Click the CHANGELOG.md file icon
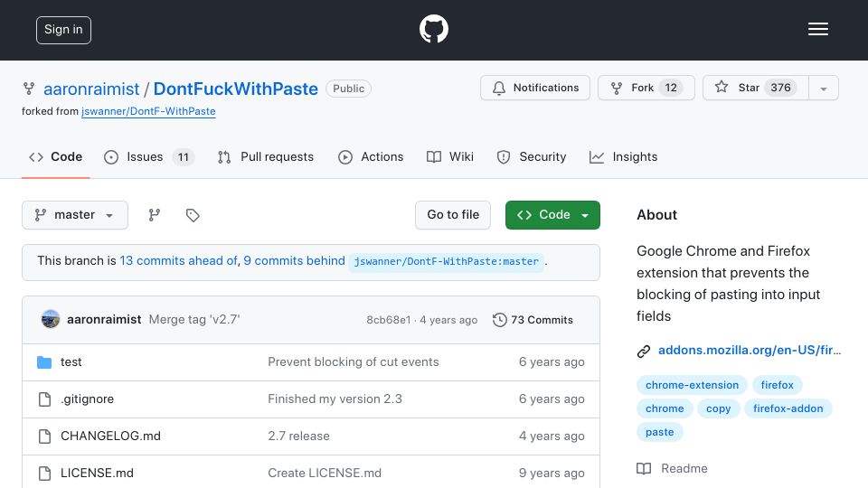868x488 pixels. [x=44, y=436]
